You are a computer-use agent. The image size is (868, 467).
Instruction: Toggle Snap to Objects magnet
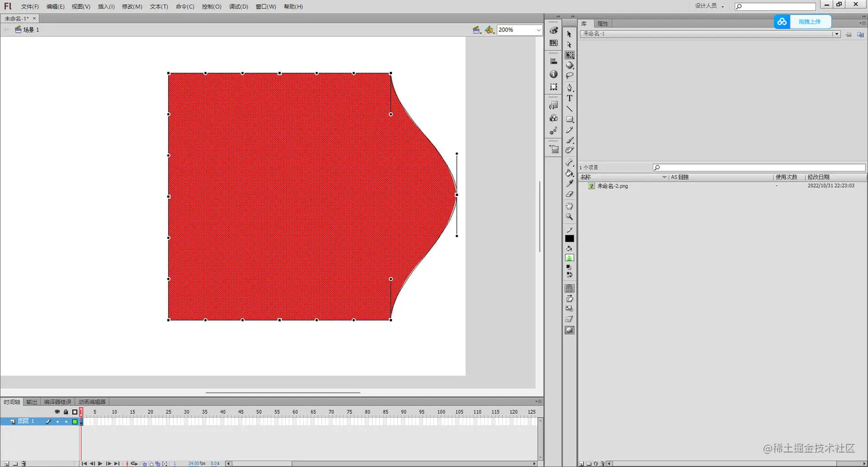pos(569,288)
